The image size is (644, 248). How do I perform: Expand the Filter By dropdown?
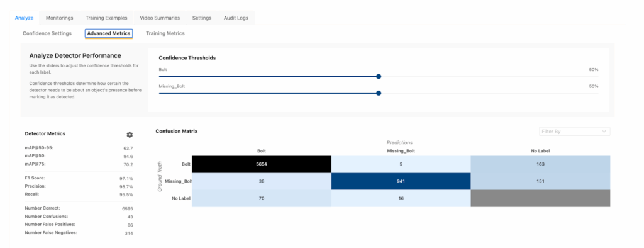574,131
